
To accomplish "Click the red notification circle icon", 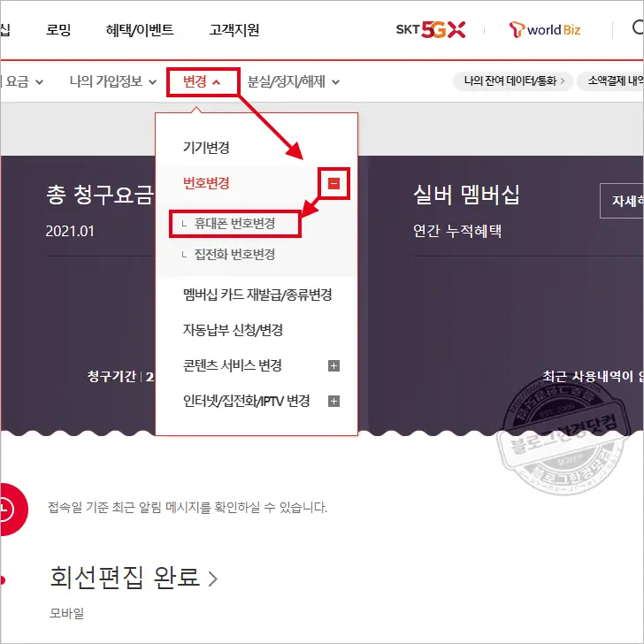I will (13, 510).
